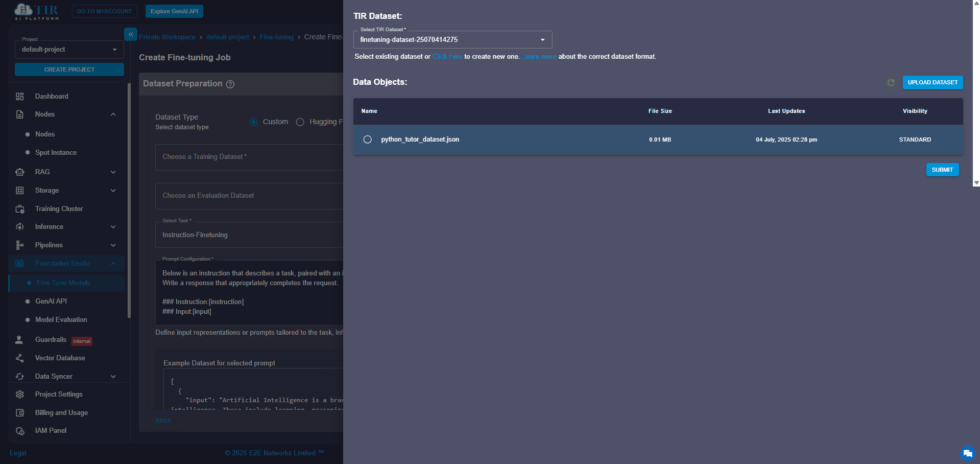
Task: Expand the Pipelines section chevron
Action: click(x=113, y=245)
